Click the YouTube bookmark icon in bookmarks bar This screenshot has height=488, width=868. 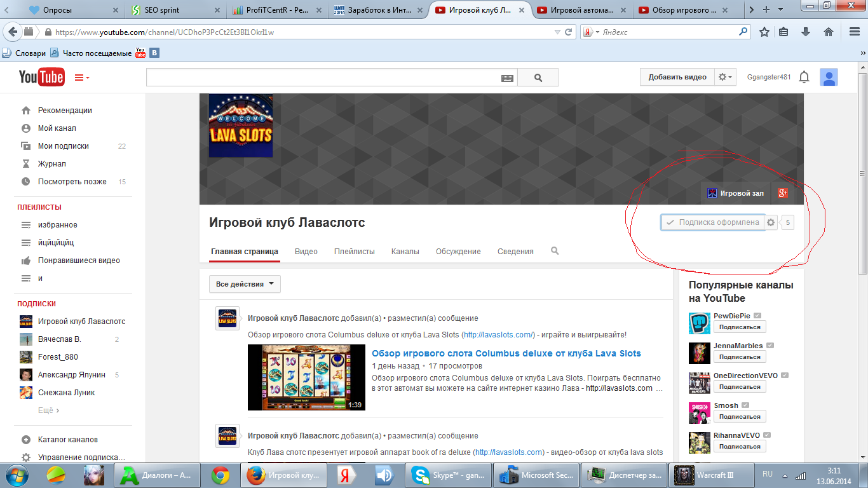[140, 53]
